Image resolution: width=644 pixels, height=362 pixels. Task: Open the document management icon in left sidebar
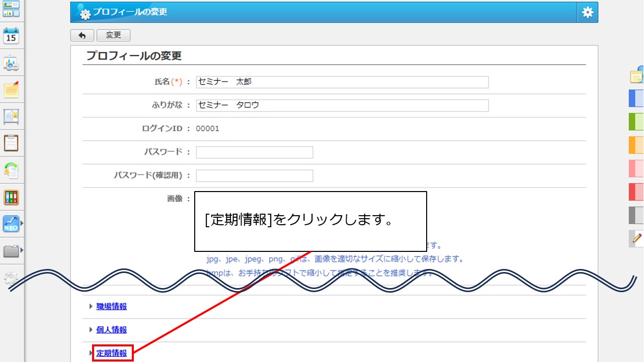[11, 117]
